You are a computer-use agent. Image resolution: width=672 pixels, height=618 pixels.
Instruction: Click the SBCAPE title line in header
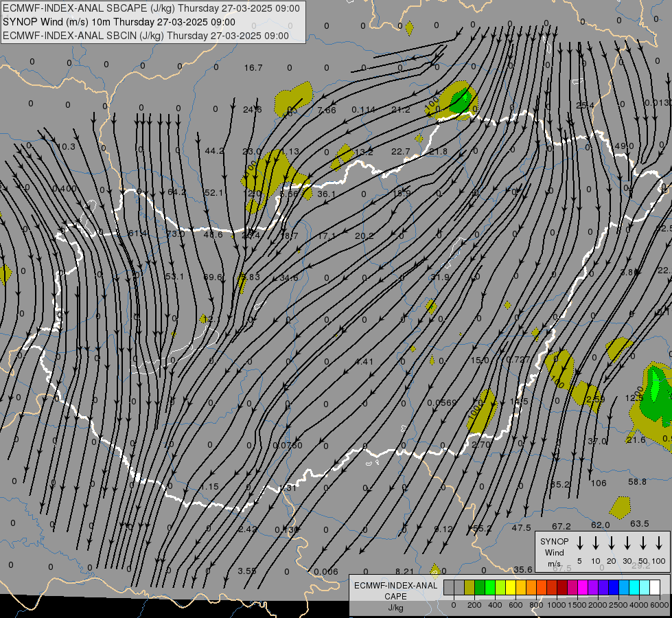tap(151, 8)
